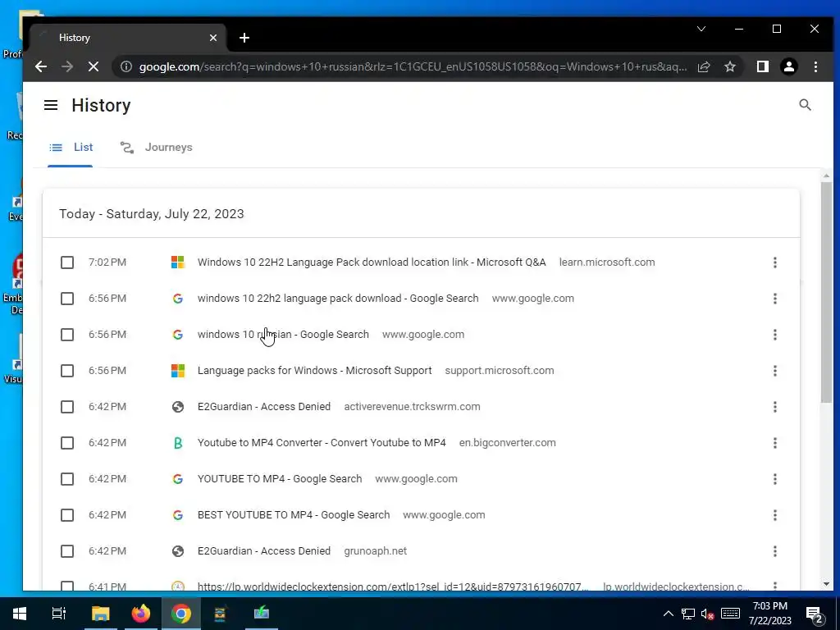840x630 pixels.
Task: Open actions menu for 22h2 language pack search
Action: tap(774, 299)
